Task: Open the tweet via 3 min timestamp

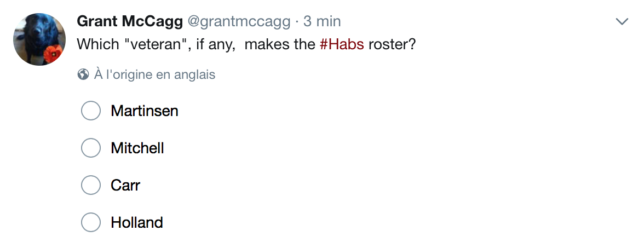Action: point(322,21)
